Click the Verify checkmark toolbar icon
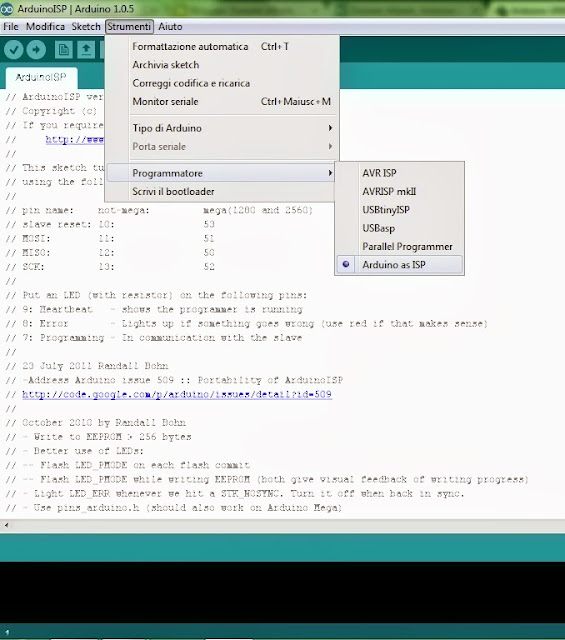The image size is (565, 640). tap(13, 50)
